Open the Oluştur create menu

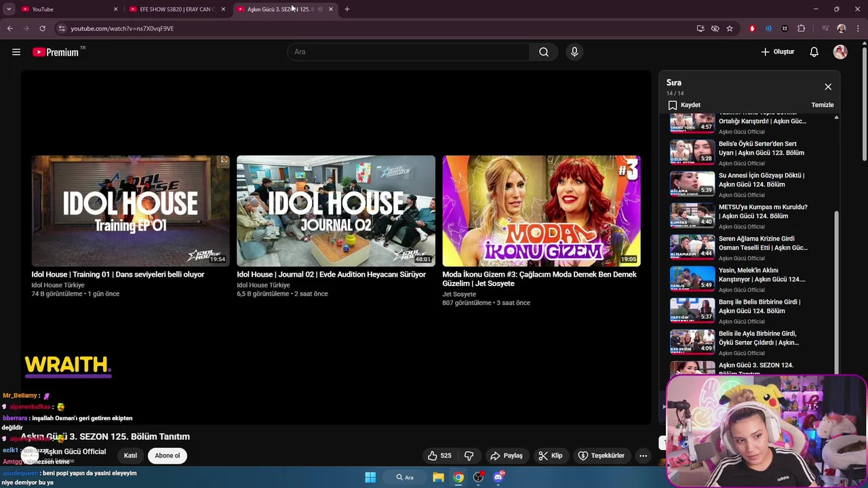(x=778, y=52)
